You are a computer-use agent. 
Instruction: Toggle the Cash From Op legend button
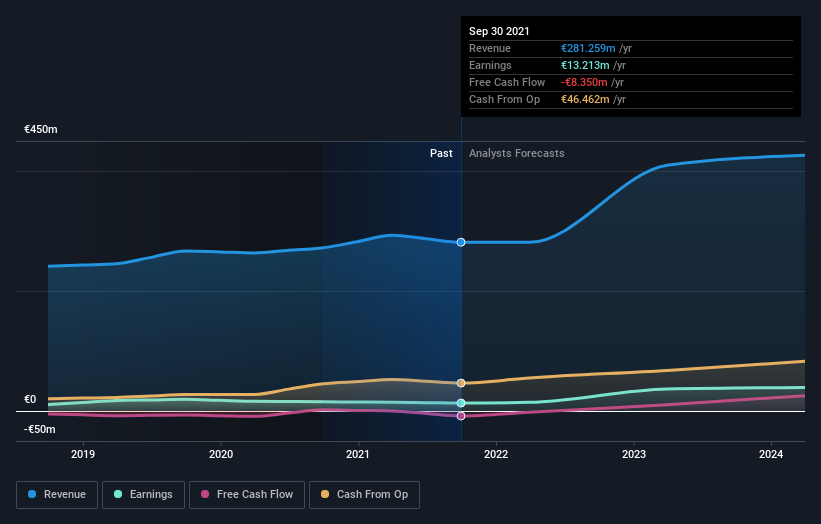coord(364,495)
